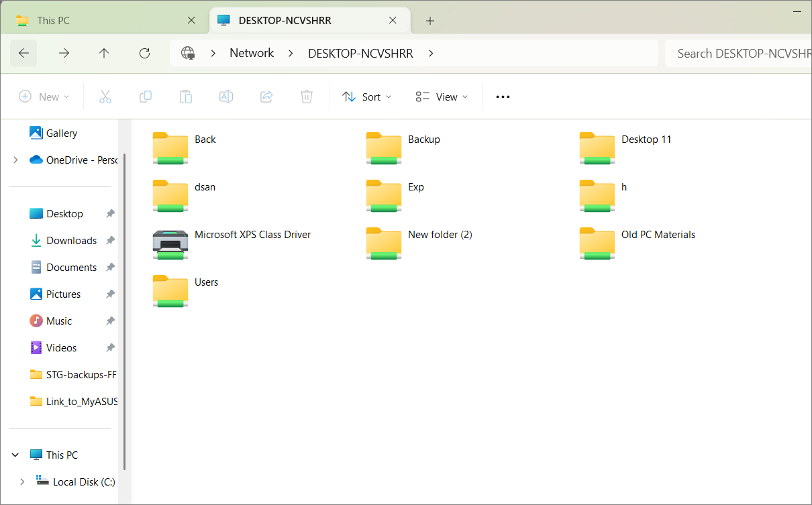Select the Cut icon in the toolbar
This screenshot has height=505, width=812.
[x=105, y=96]
